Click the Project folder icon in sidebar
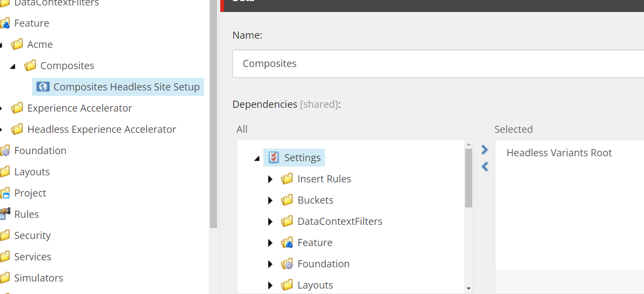Screen dimensions: 644x294 click(5, 193)
